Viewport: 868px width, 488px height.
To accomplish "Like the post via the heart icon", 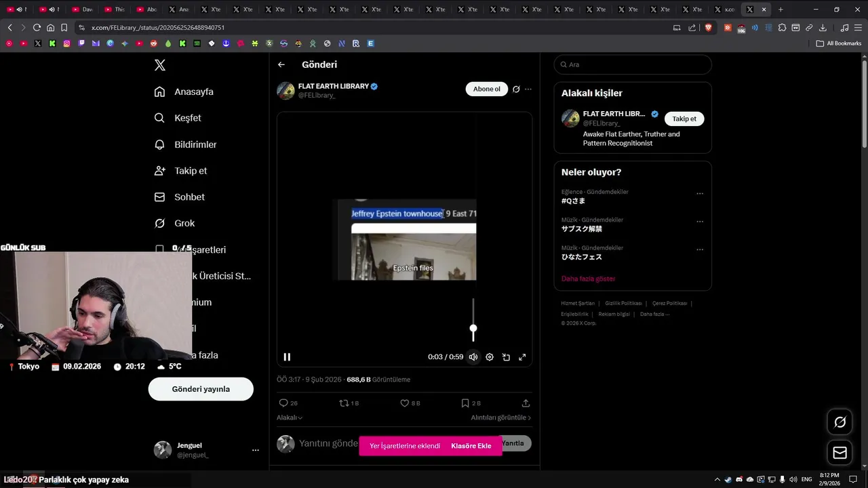I will click(x=404, y=403).
